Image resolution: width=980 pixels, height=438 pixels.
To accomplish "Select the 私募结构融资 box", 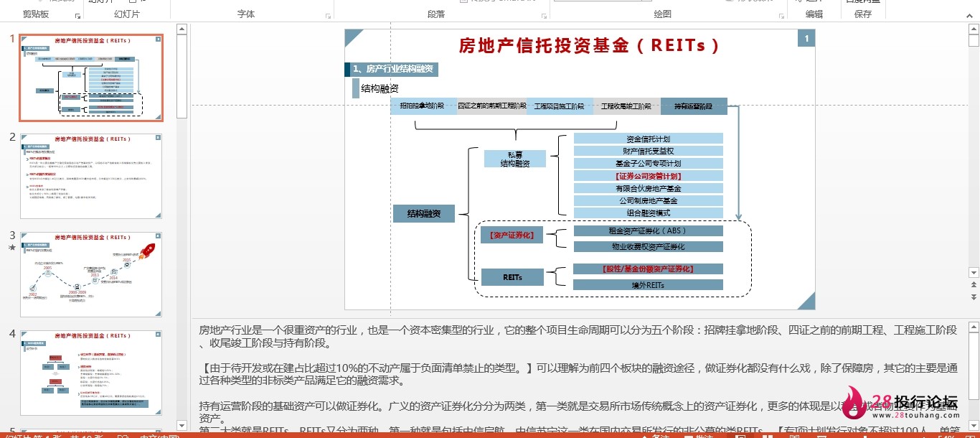I will [515, 159].
